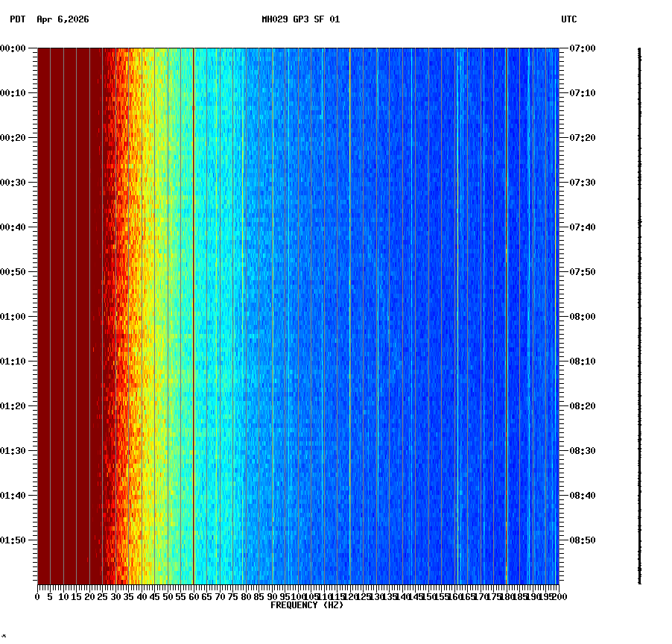Click the 50 Hz frequency label
Screen dimensions: 672x644
167,596
